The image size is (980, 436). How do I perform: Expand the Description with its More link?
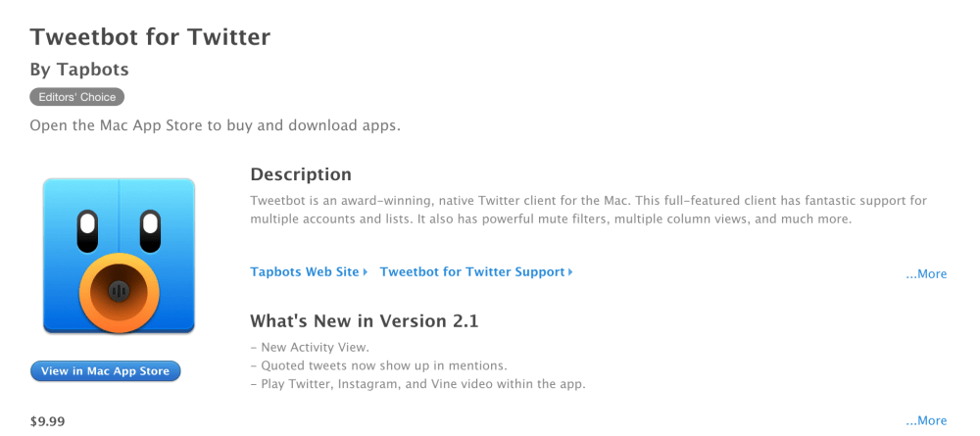click(926, 274)
